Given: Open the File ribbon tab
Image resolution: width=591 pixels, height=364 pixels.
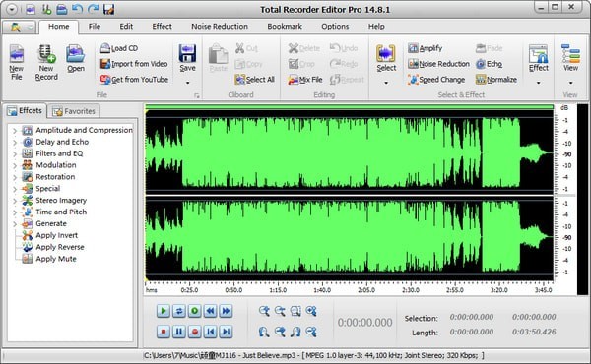Looking at the screenshot, I should pos(95,27).
